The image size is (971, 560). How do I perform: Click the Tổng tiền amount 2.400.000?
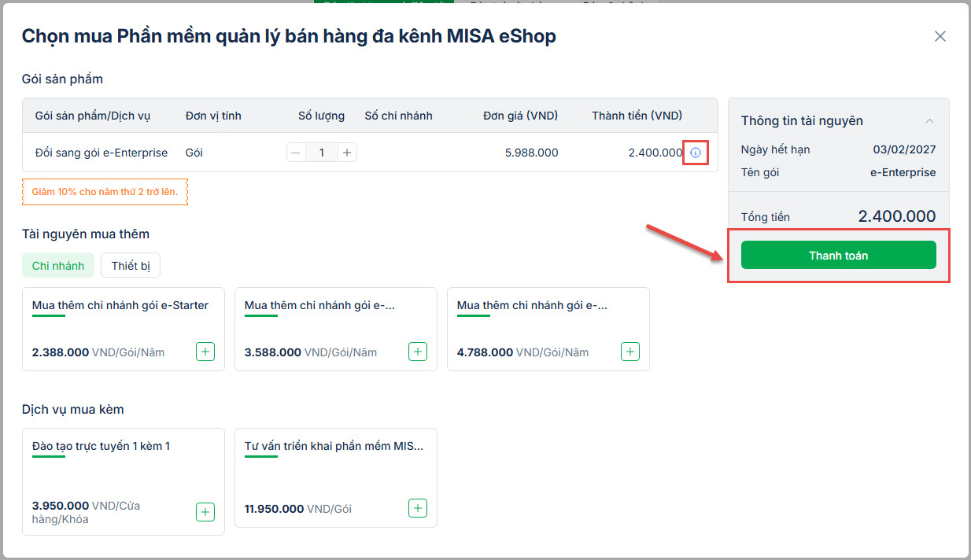[896, 216]
